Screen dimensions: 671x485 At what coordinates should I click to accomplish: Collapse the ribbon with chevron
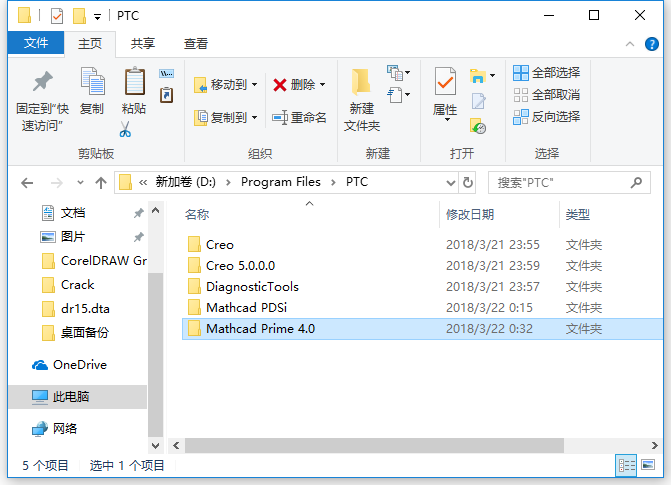pos(630,44)
